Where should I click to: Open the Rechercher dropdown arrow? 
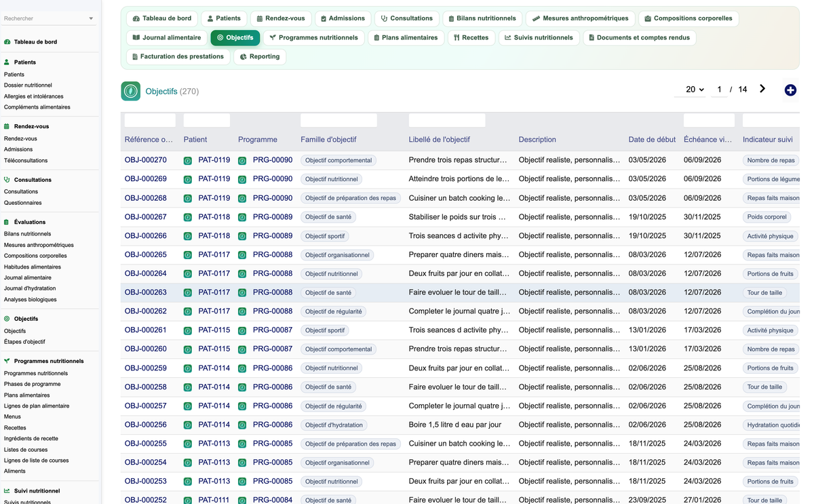point(91,19)
